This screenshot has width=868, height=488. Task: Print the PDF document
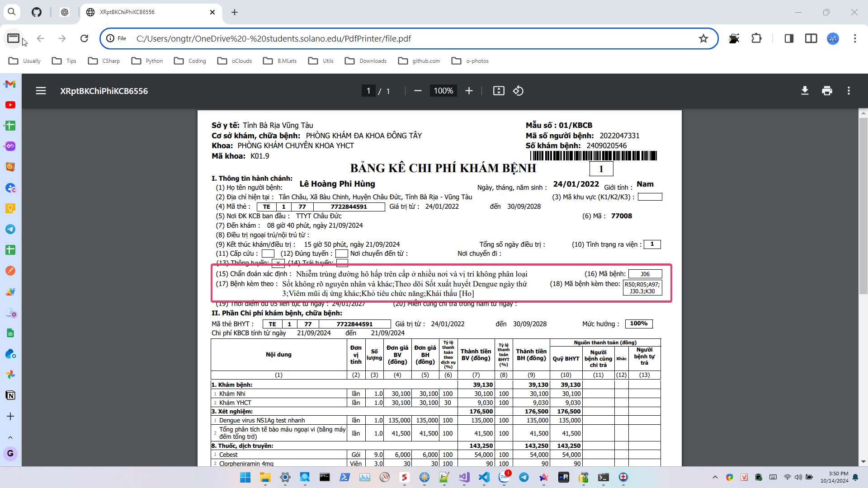tap(827, 91)
